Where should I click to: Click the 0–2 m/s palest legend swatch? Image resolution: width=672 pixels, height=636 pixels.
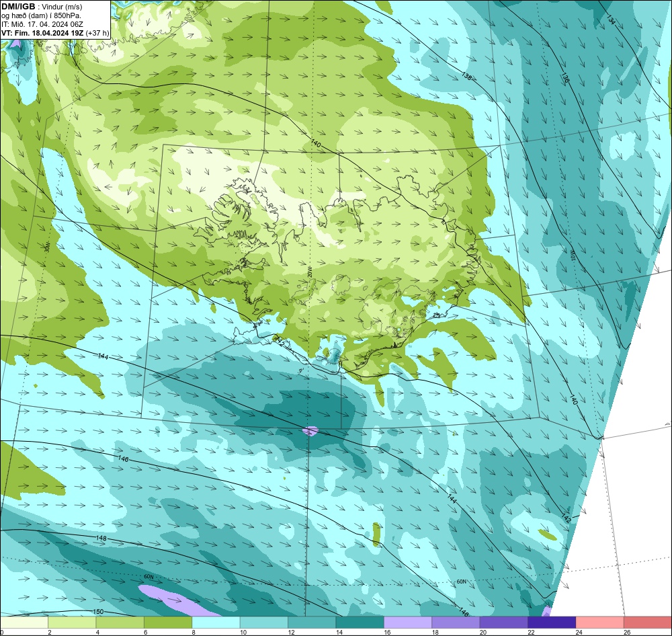(24, 623)
